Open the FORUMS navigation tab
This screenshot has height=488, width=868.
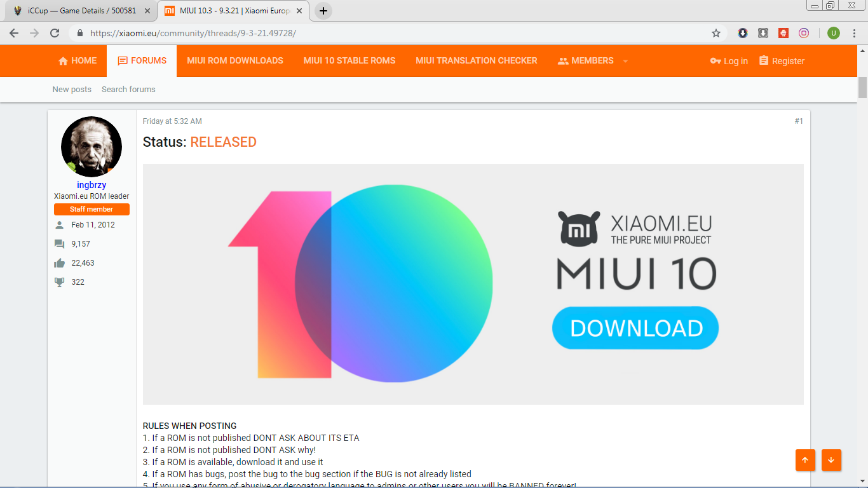click(142, 61)
